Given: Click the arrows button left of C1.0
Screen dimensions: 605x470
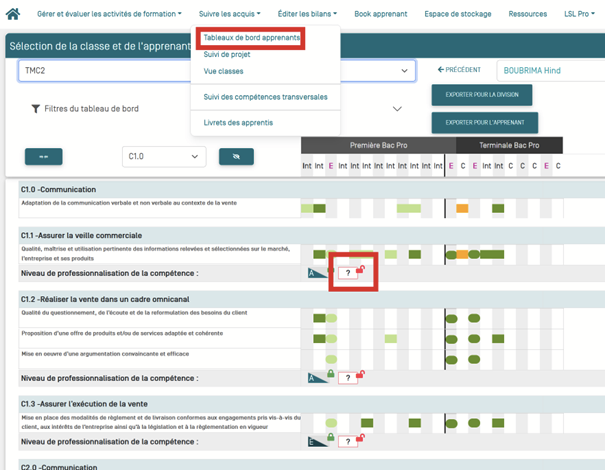Looking at the screenshot, I should pos(43,157).
